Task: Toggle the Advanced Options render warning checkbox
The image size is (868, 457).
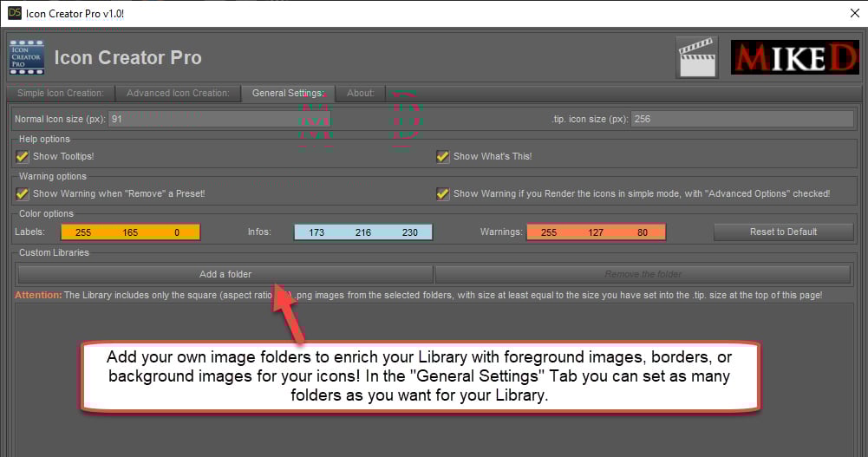Action: point(443,194)
